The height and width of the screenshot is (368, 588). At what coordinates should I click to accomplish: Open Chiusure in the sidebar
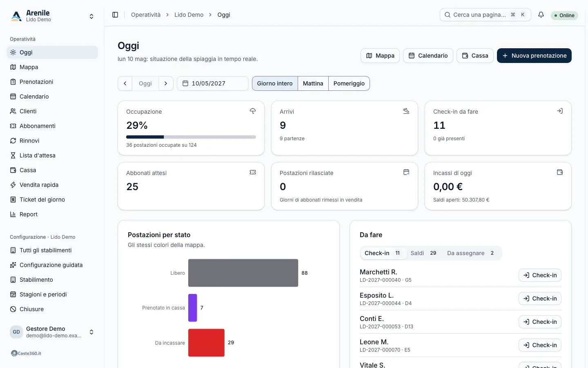52,309
